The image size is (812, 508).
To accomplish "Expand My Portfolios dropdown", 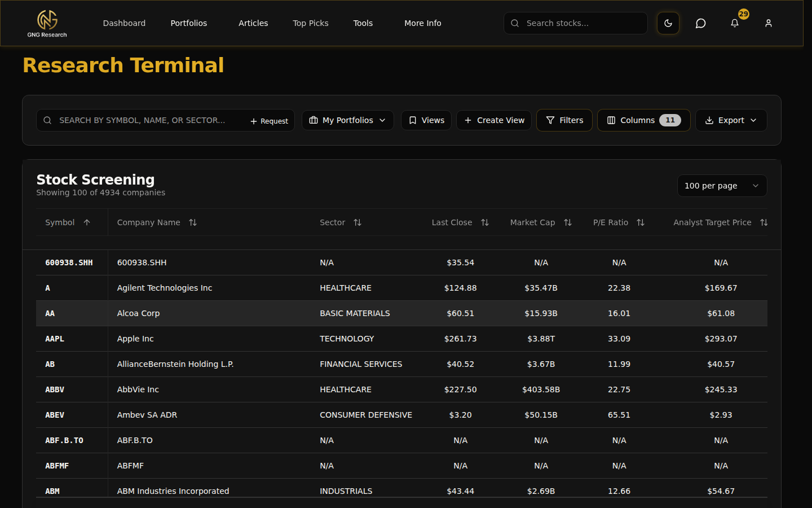I will [x=348, y=120].
